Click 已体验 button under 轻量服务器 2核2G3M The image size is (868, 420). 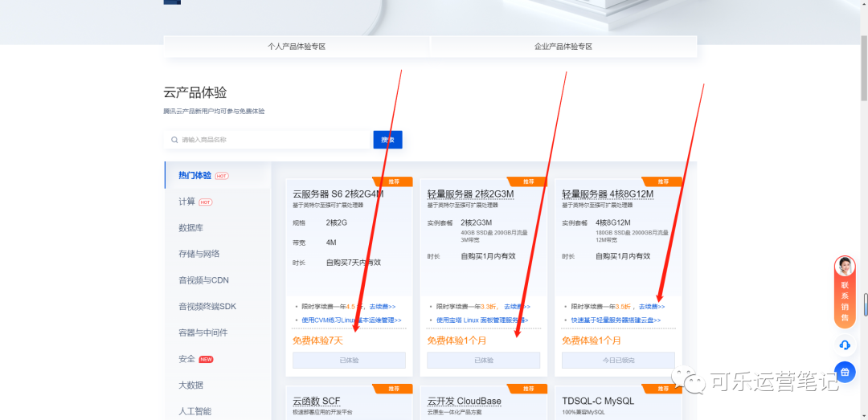point(484,361)
